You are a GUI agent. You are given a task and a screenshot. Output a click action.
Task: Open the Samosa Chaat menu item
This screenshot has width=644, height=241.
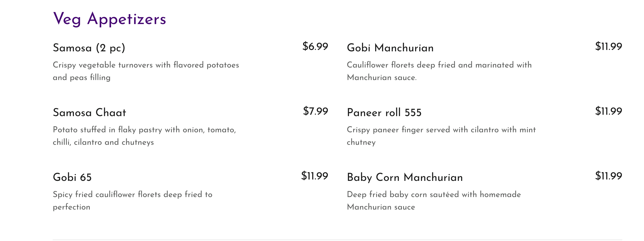[89, 113]
